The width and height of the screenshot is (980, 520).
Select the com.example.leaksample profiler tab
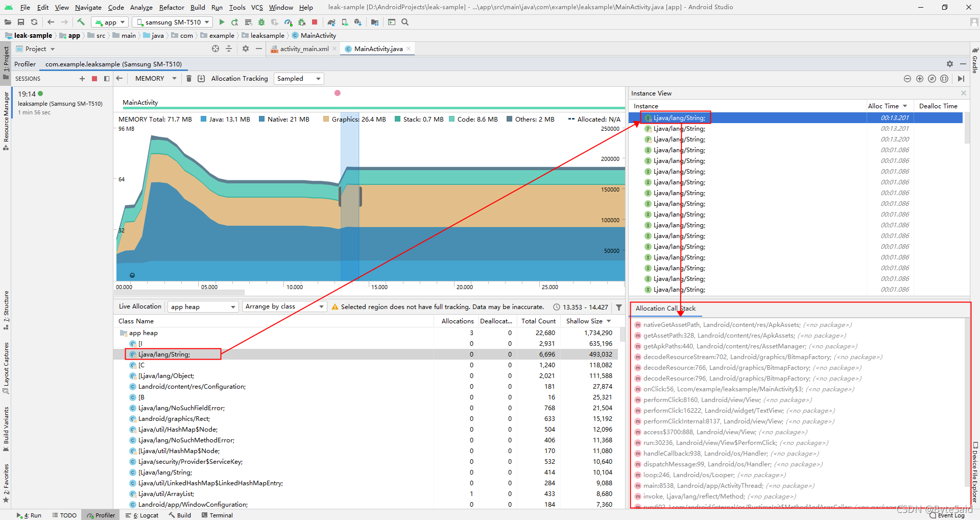[113, 64]
